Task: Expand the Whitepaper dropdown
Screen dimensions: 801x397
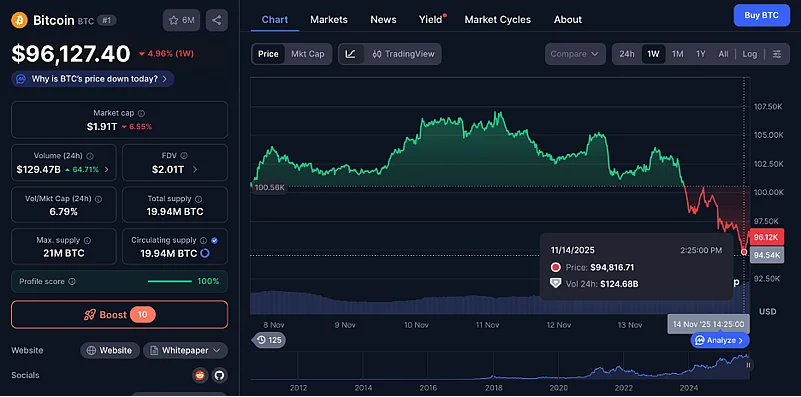Action: point(185,351)
